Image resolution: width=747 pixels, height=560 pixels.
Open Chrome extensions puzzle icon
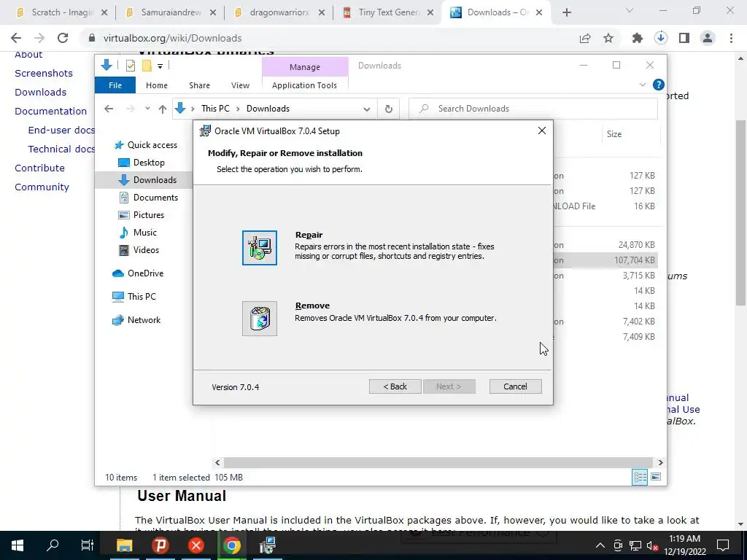coord(637,38)
